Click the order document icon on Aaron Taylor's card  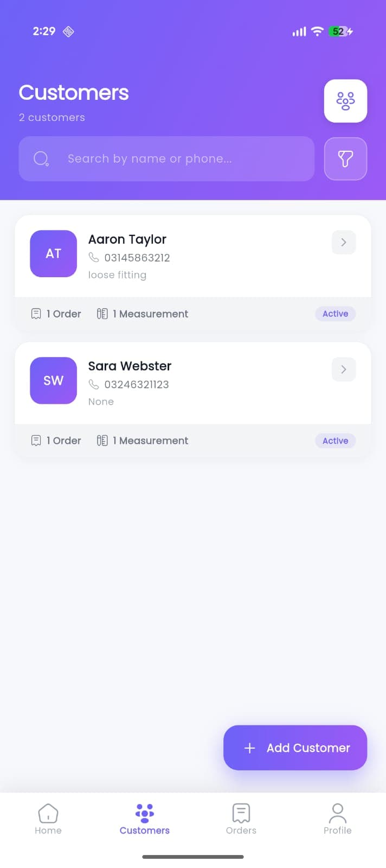36,314
